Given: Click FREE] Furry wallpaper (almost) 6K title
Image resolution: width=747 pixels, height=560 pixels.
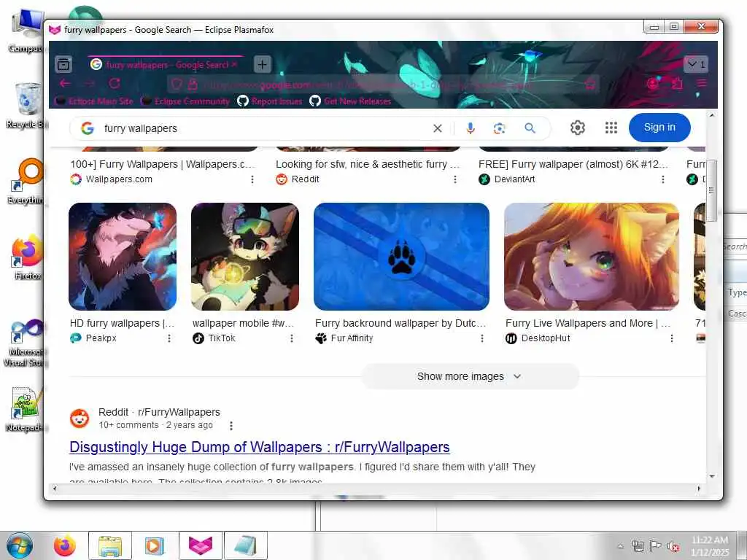Looking at the screenshot, I should pyautogui.click(x=573, y=164).
